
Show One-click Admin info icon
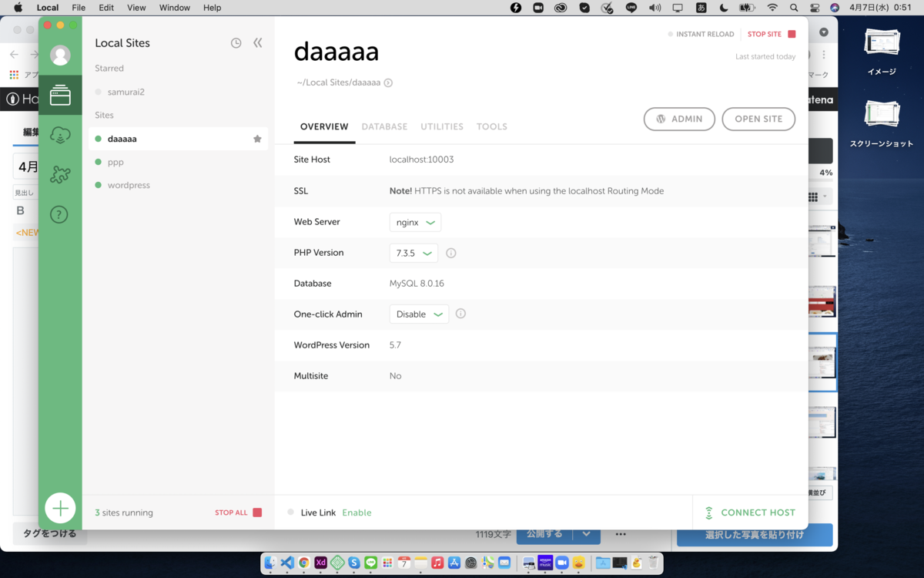pyautogui.click(x=460, y=314)
